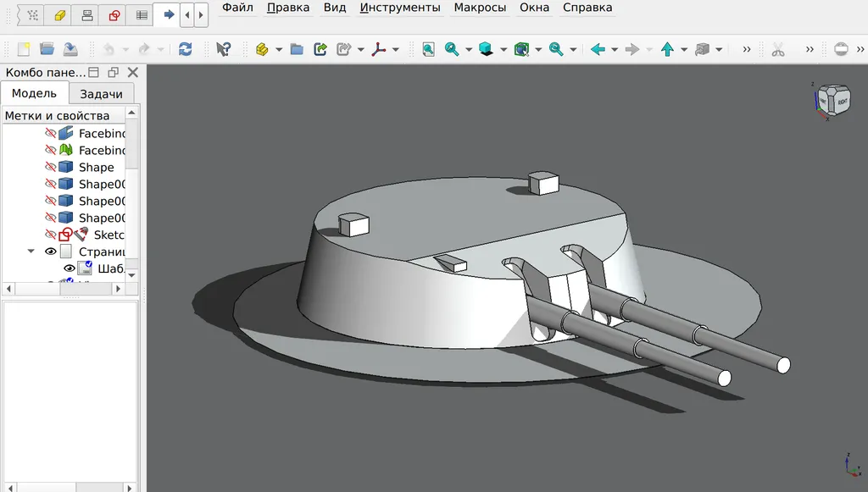Click the Cut scissors icon
This screenshot has height=492, width=868.
tap(778, 49)
